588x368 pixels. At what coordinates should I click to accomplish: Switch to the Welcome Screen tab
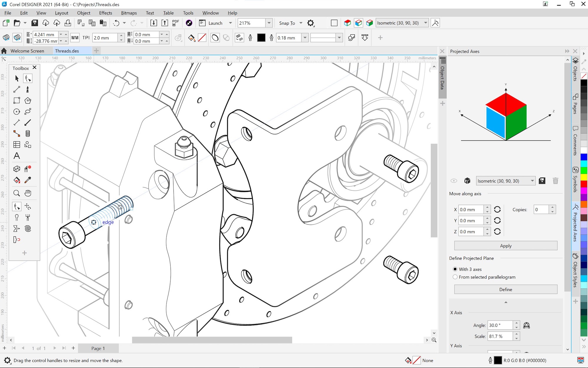pos(27,51)
